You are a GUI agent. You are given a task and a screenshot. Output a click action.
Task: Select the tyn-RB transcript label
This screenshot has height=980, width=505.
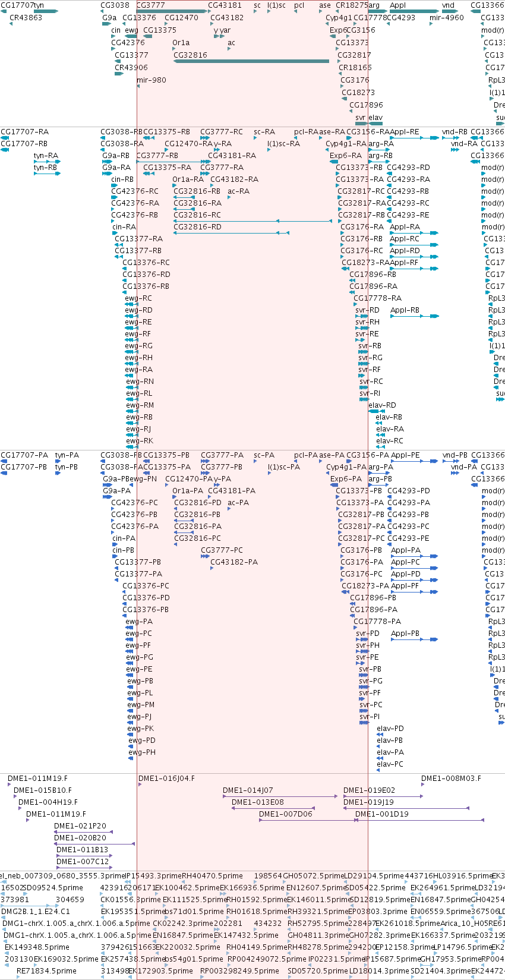[46, 168]
